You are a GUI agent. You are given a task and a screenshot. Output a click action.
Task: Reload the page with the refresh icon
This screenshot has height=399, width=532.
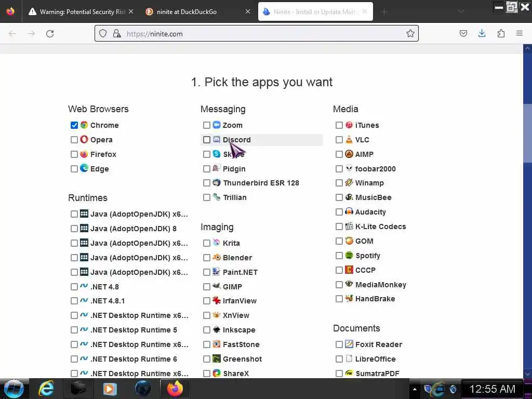[50, 34]
